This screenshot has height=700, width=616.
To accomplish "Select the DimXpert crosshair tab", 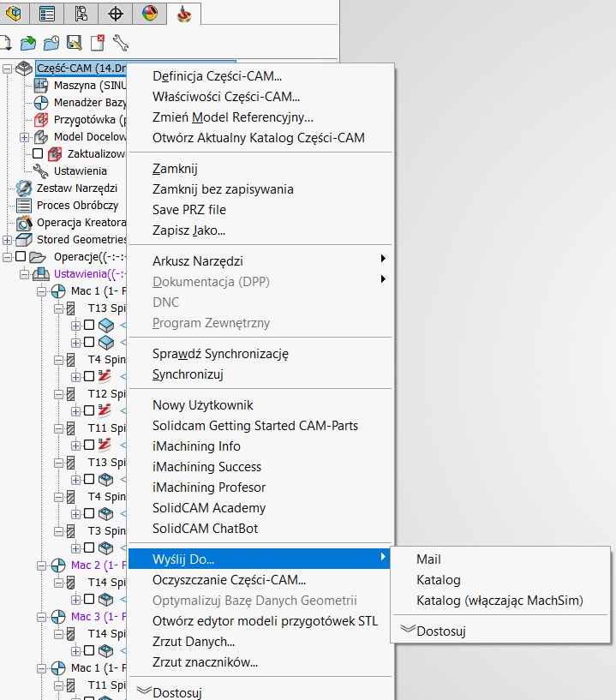I will pos(116,14).
